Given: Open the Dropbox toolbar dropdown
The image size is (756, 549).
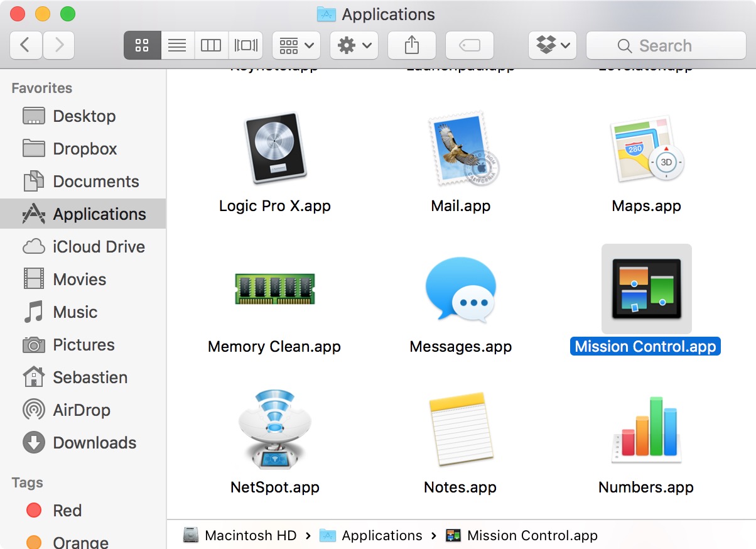Looking at the screenshot, I should tap(552, 45).
